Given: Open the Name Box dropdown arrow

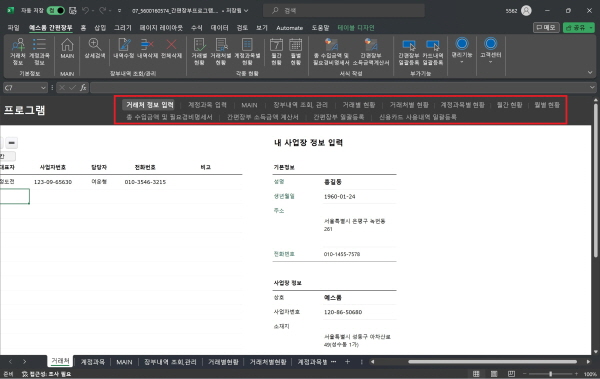Looking at the screenshot, I should [43, 88].
